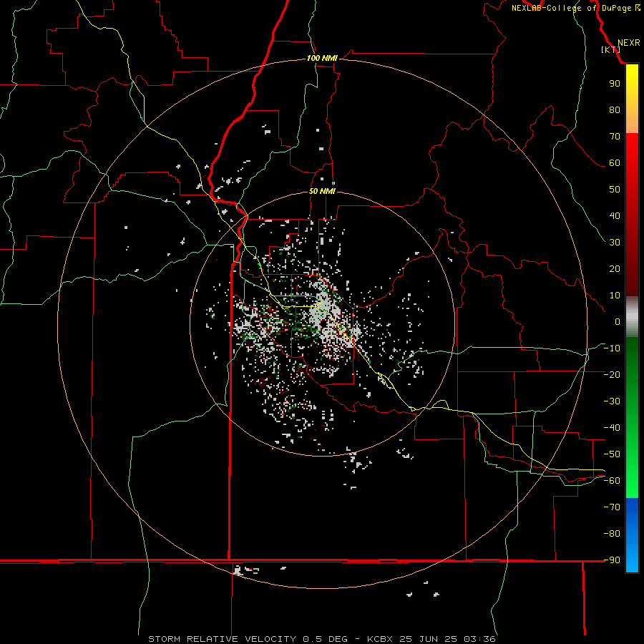The width and height of the screenshot is (644, 644).
Task: Click the 50 NMI range ring label
Action: 322,191
